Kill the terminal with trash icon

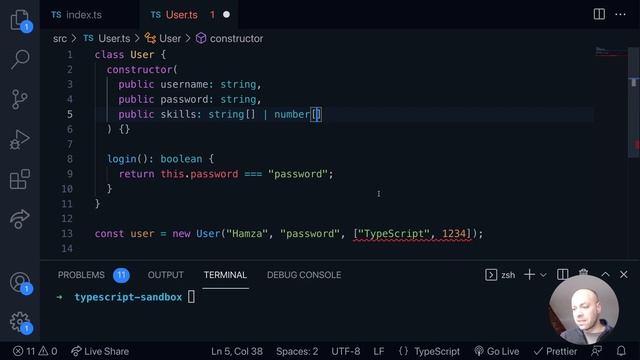click(x=584, y=273)
